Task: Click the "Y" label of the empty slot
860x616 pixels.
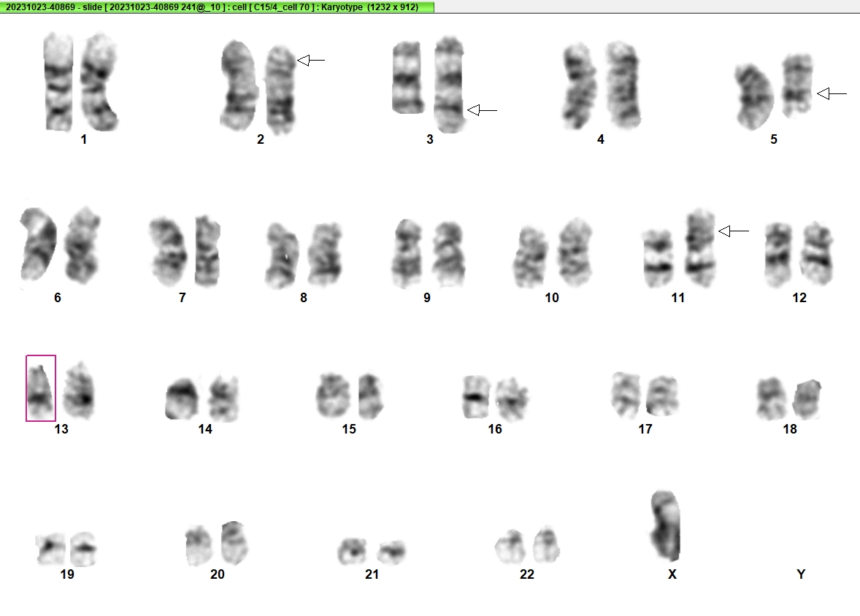Action: (x=801, y=574)
